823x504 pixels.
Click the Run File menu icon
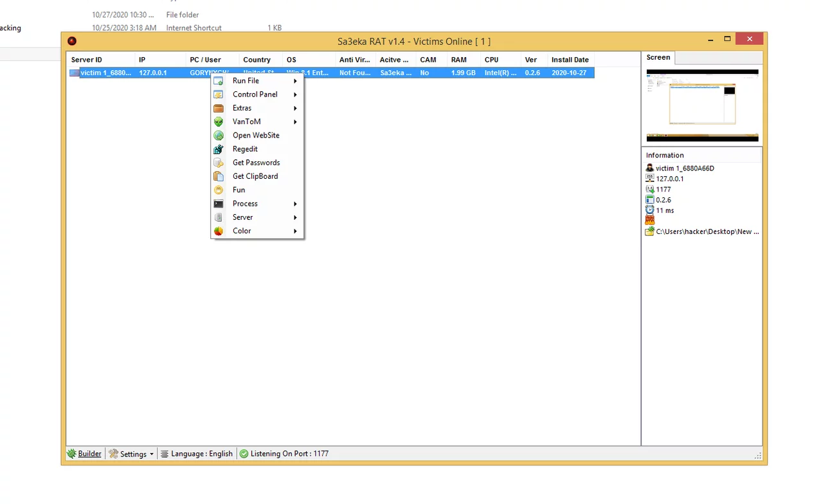pyautogui.click(x=219, y=81)
